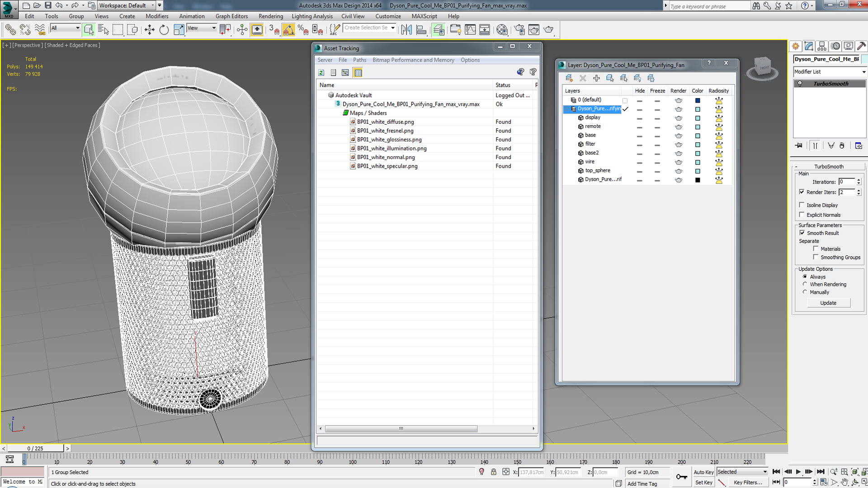Open the Utilities command panel tab
The height and width of the screenshot is (488, 868).
click(862, 46)
